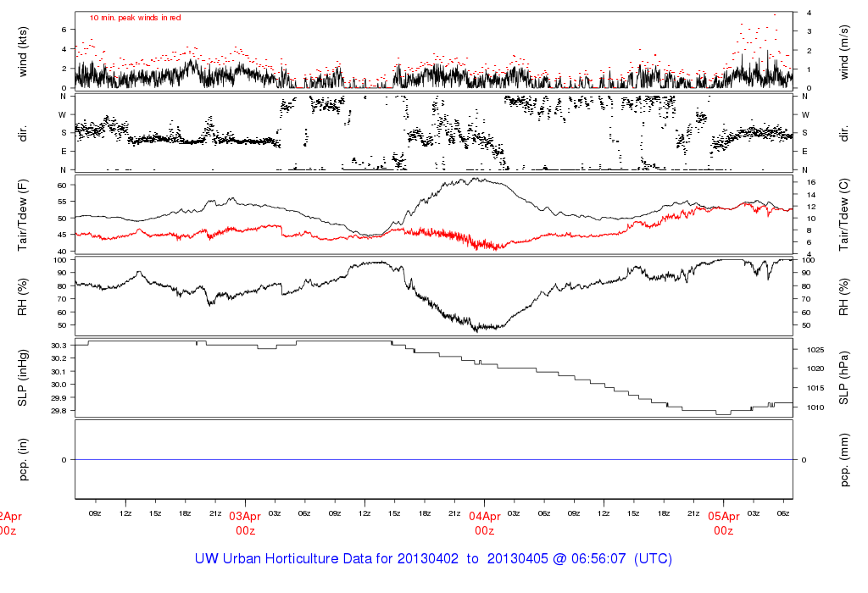Click the 12 tick on the Tair/Tdew (C) axis

tap(811, 207)
